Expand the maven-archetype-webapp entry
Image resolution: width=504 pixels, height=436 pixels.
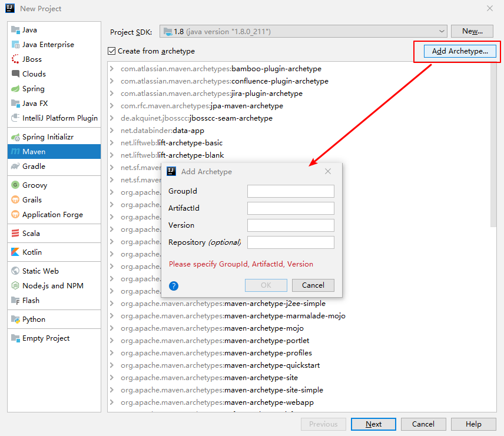[112, 402]
